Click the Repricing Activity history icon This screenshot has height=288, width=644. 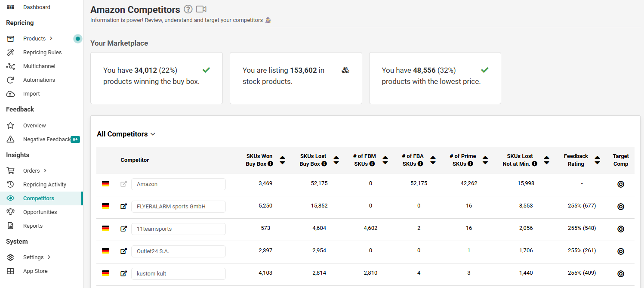(10, 184)
